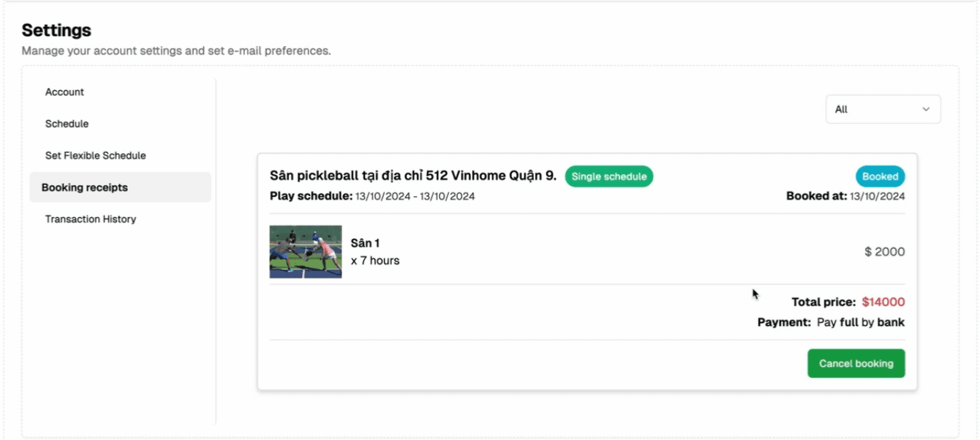Click the x 7 hours text
The height and width of the screenshot is (440, 980).
tap(375, 261)
